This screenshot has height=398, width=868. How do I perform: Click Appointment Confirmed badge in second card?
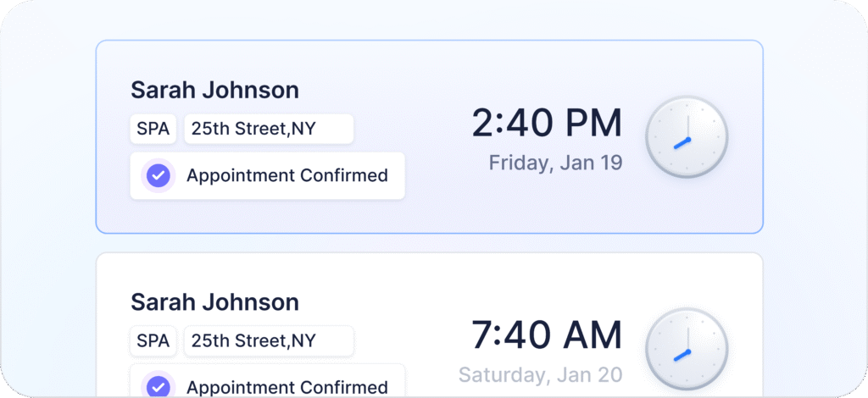coord(267,381)
